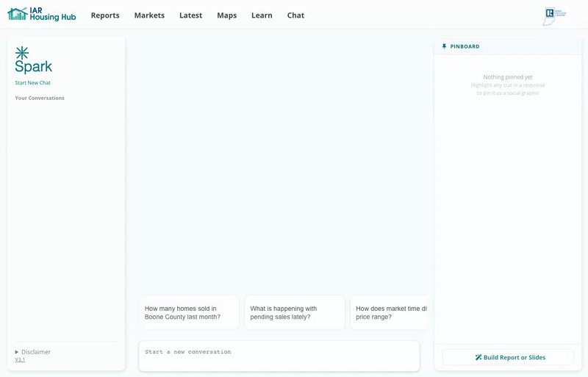Open the Reports menu
This screenshot has height=377, width=588.
coord(105,15)
